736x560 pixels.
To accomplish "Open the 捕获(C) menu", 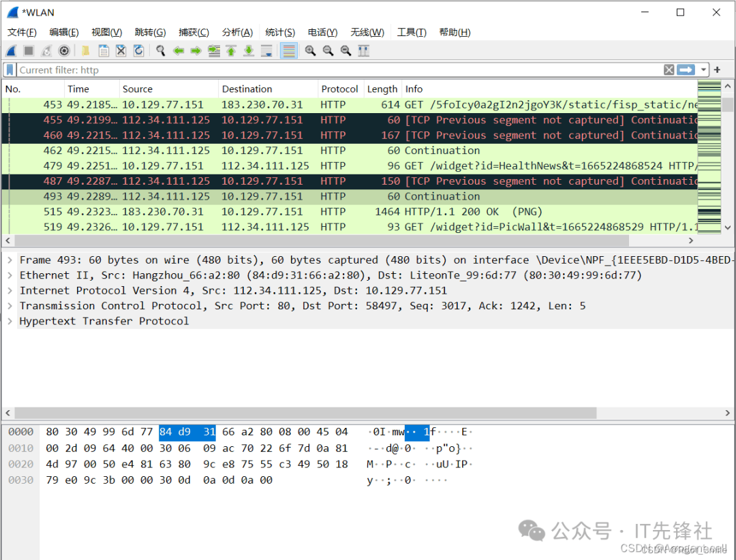I will (194, 32).
